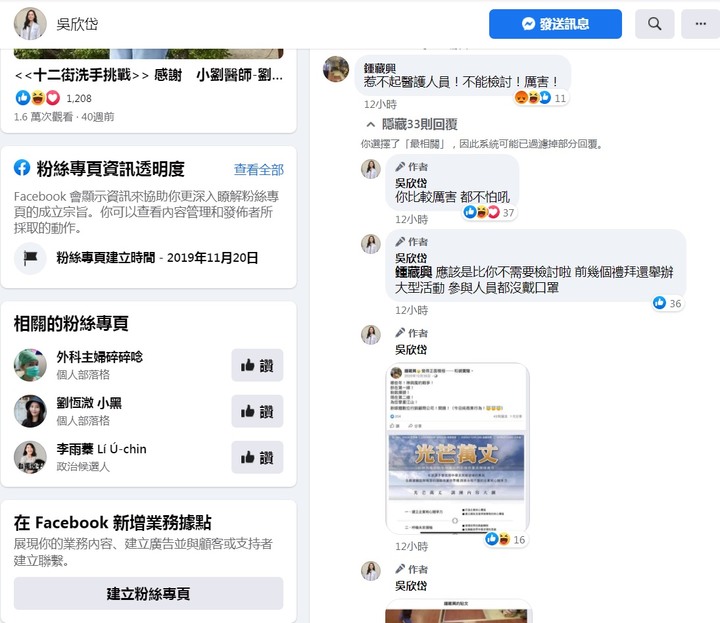
Task: Like the 劉恆溦 小黑 page
Action: 257,411
